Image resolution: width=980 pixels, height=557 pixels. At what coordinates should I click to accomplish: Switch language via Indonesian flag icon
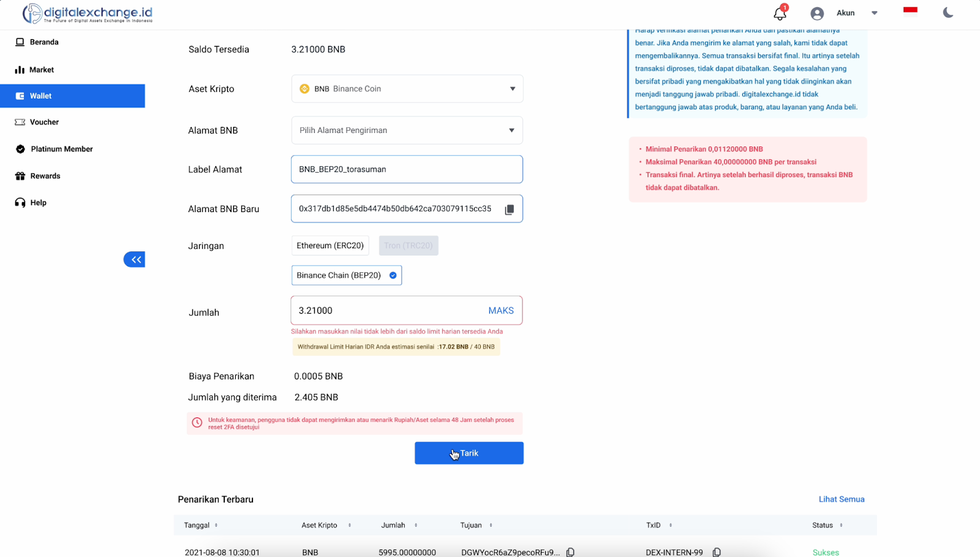point(910,10)
